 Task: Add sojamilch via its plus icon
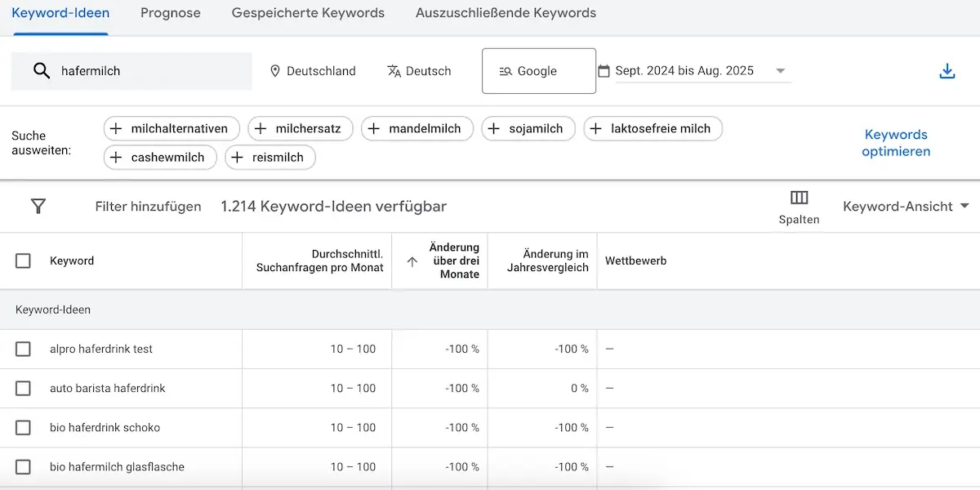(x=494, y=128)
